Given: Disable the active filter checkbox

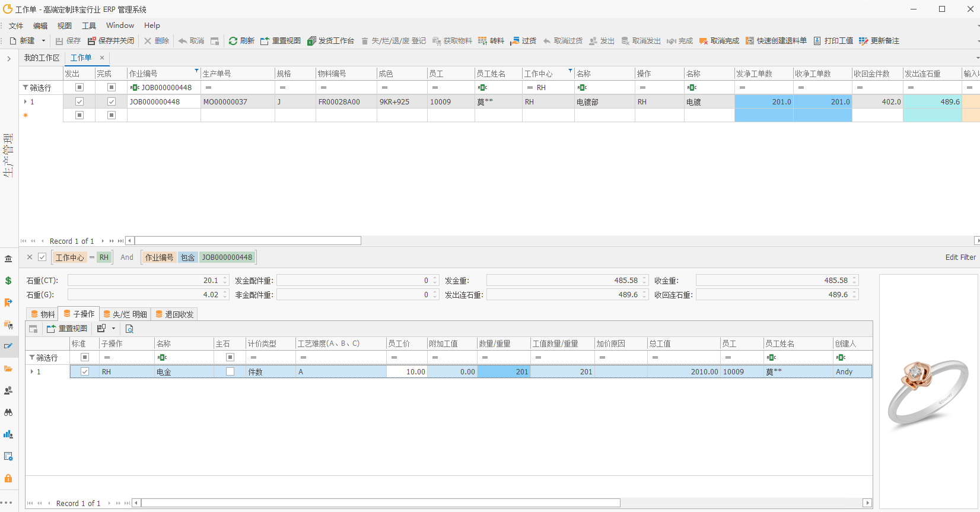Looking at the screenshot, I should tap(42, 257).
